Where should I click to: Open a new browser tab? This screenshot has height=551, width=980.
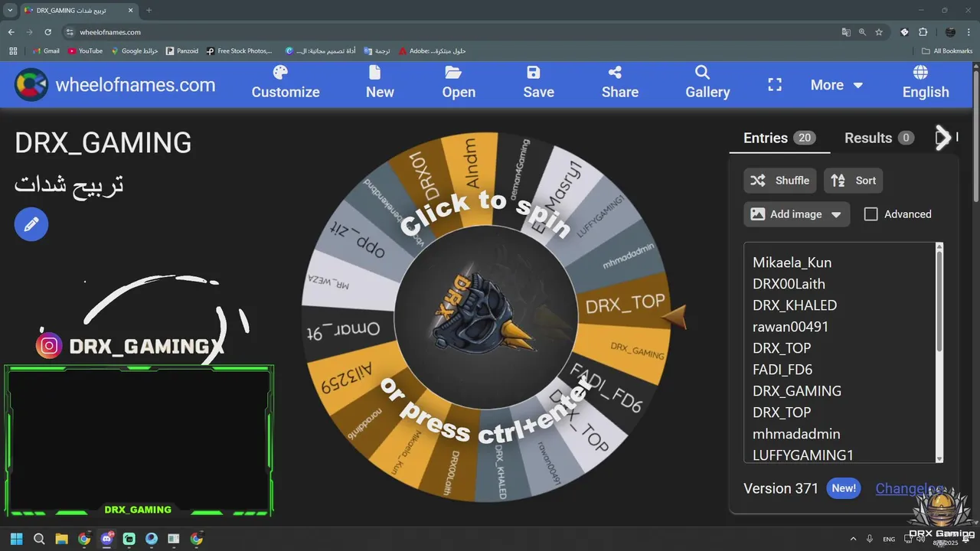[x=149, y=10]
